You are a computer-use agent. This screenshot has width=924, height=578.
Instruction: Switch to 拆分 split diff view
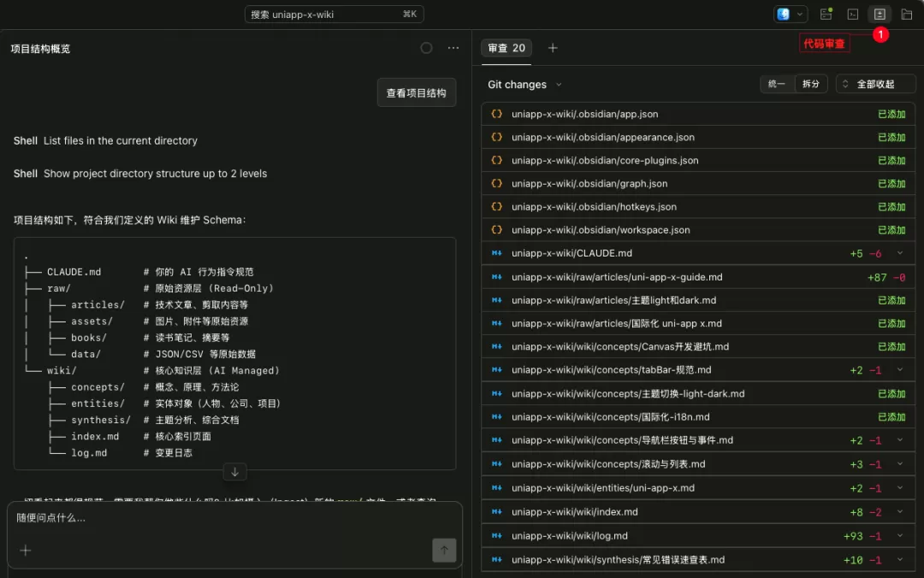pos(811,85)
